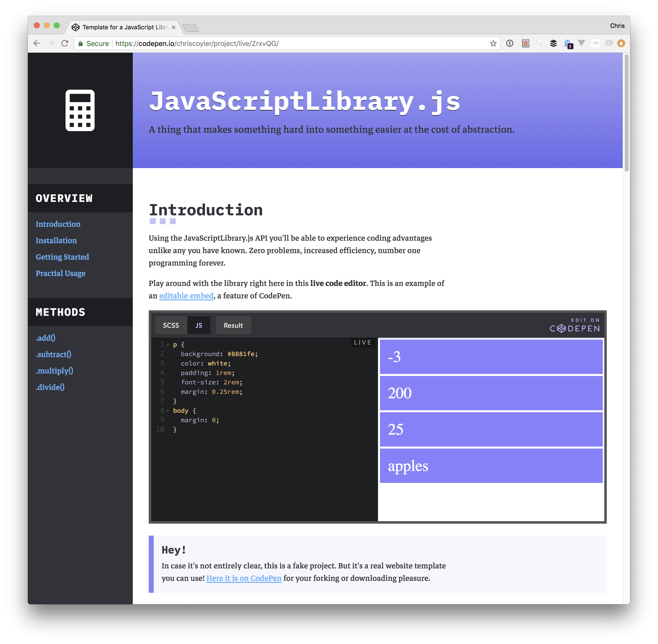Click the JS tab in code editor

click(199, 325)
